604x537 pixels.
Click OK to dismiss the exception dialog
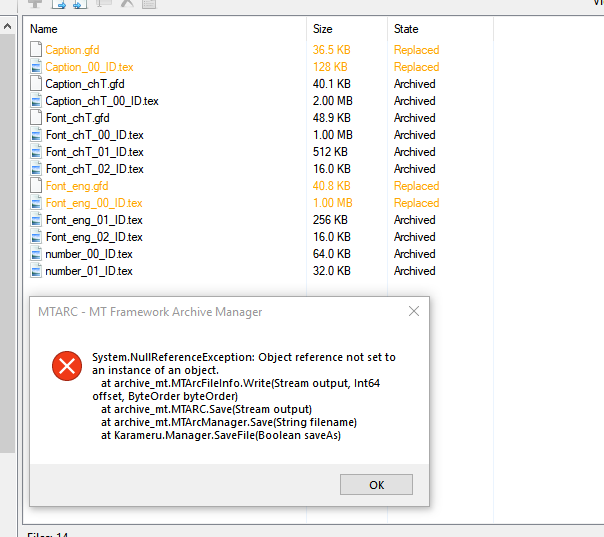tap(376, 485)
